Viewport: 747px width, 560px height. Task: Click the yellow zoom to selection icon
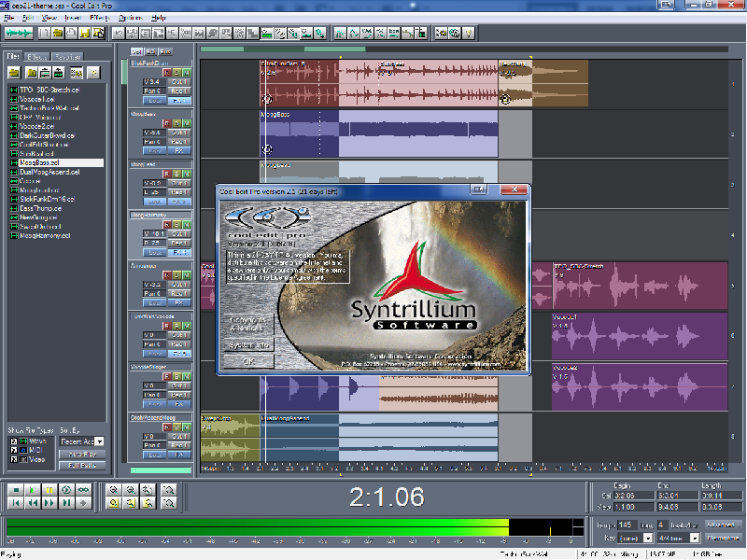[x=113, y=502]
